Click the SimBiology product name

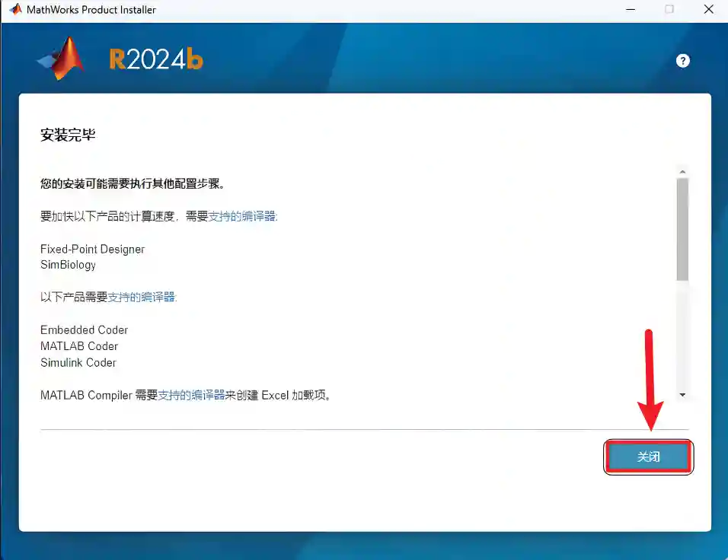click(68, 265)
